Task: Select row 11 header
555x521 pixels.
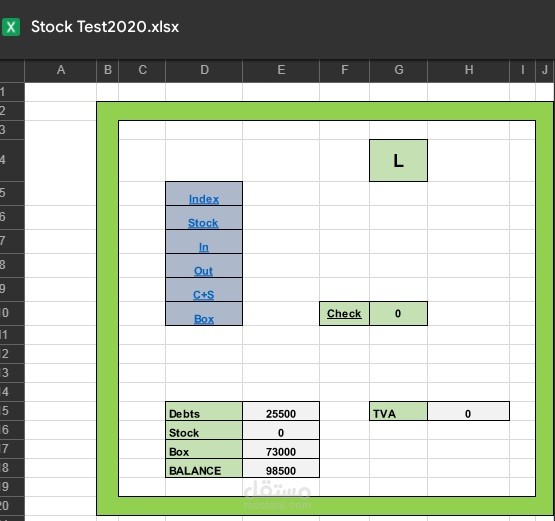Action: (12, 335)
